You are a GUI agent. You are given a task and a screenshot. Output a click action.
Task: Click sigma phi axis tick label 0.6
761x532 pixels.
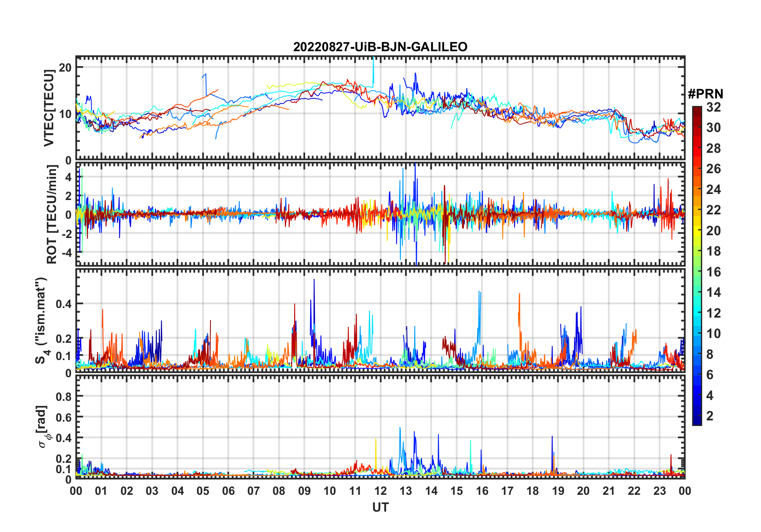click(64, 418)
